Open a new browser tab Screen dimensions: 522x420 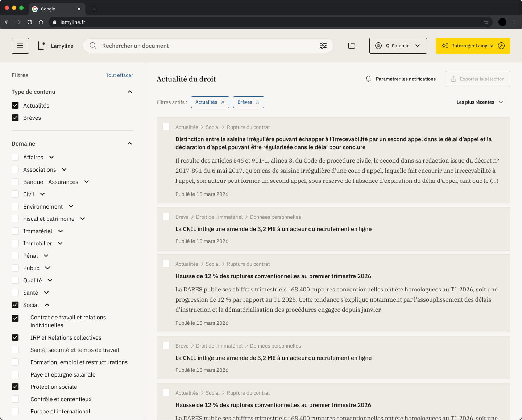94,9
